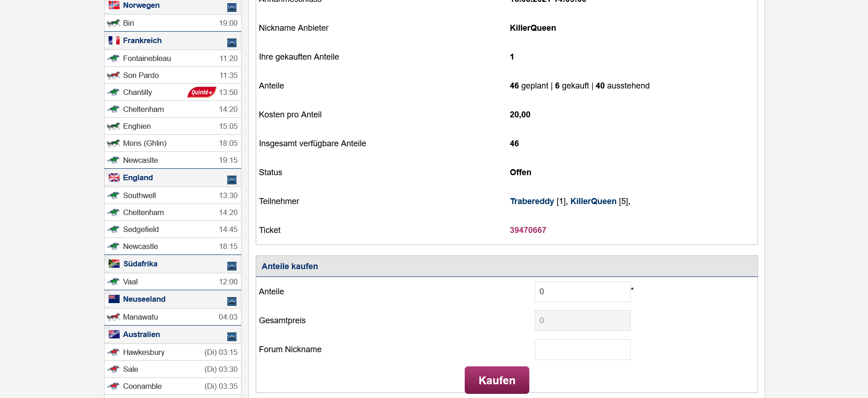Open ticket number 39470667
The height and width of the screenshot is (398, 868).
(x=528, y=230)
